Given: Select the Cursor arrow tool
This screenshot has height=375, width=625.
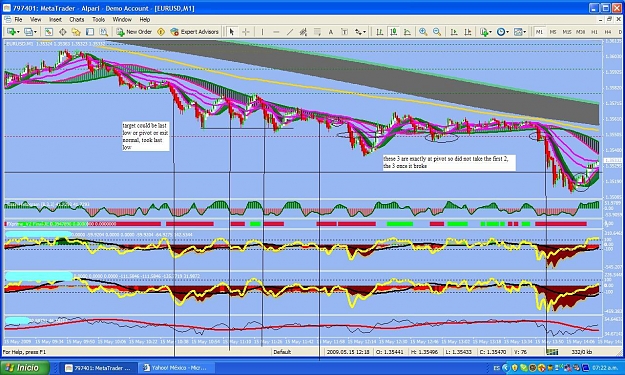Looking at the screenshot, I should coord(232,32).
